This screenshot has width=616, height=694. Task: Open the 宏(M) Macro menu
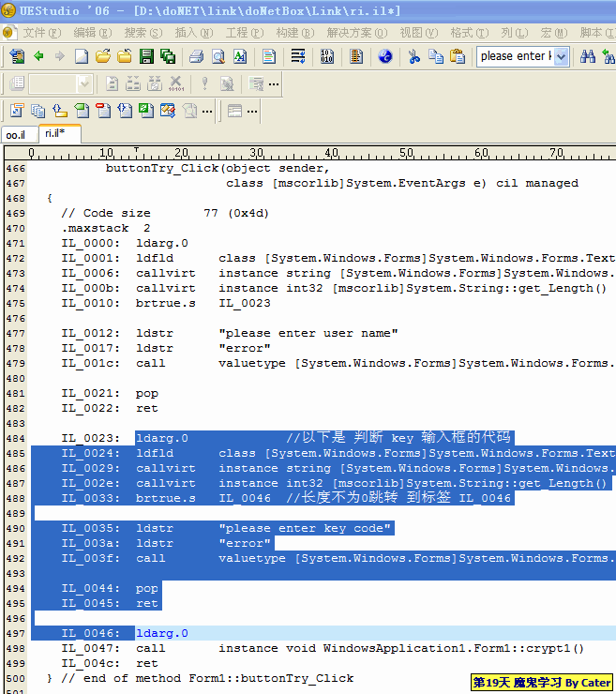[x=553, y=33]
